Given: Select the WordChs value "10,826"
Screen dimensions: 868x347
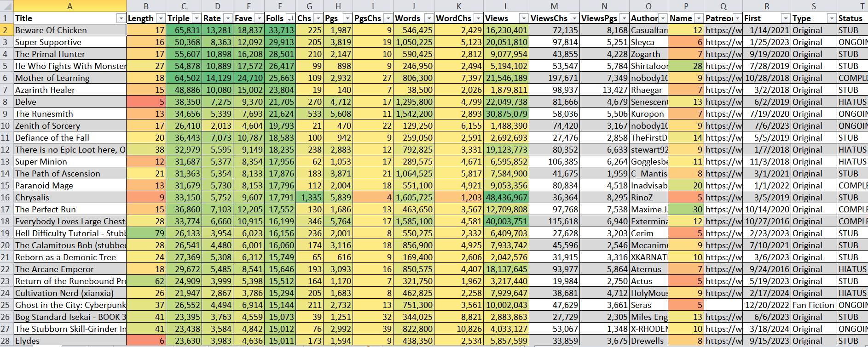Looking at the screenshot, I should tap(459, 329).
